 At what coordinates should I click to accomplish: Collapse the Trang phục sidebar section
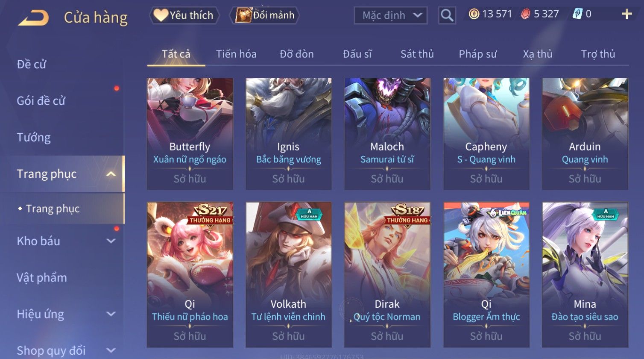(x=111, y=174)
